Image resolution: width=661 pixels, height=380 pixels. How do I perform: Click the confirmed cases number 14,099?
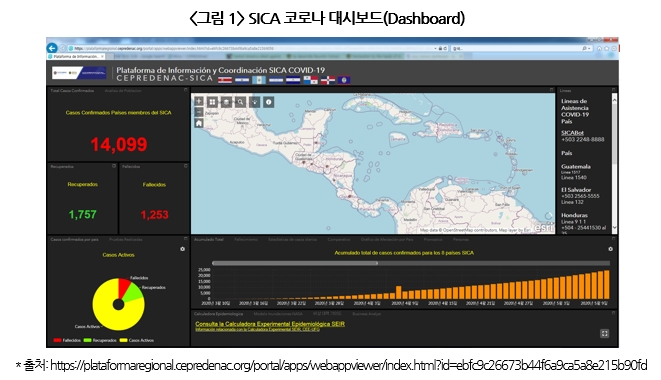pyautogui.click(x=119, y=145)
